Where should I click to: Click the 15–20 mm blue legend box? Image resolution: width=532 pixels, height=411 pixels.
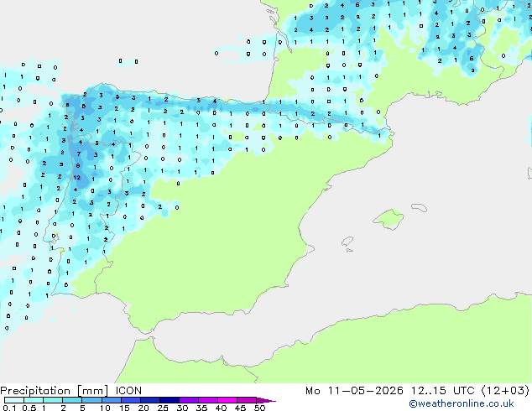pyautogui.click(x=130, y=400)
